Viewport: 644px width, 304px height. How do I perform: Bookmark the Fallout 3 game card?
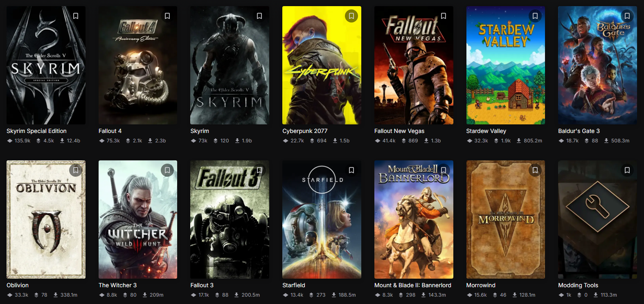(x=259, y=170)
